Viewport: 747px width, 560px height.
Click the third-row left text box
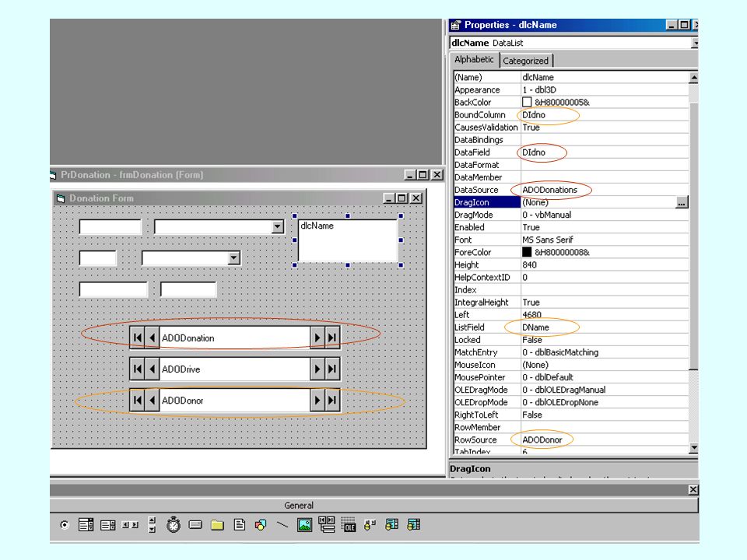(114, 289)
